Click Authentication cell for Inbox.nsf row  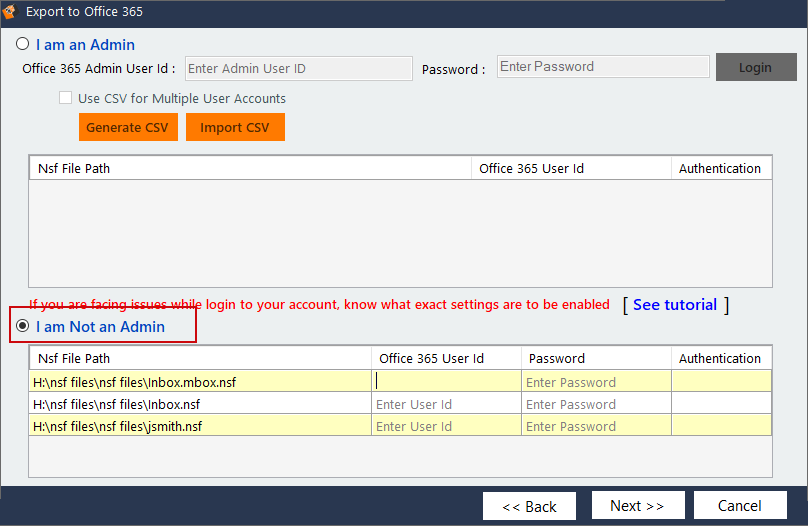721,404
